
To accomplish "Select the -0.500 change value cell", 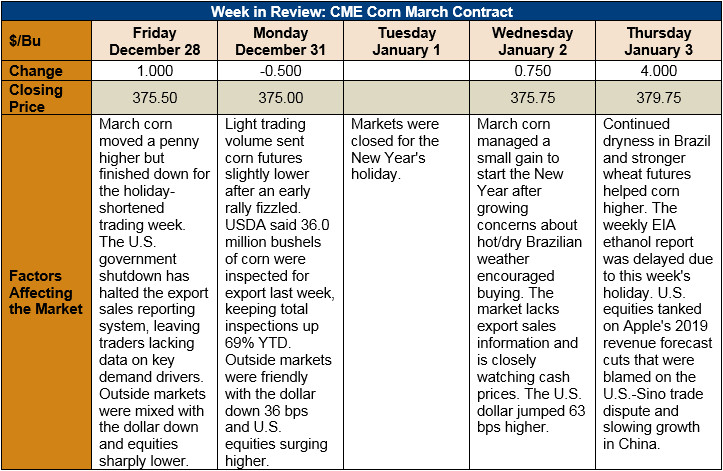I will pyautogui.click(x=280, y=71).
